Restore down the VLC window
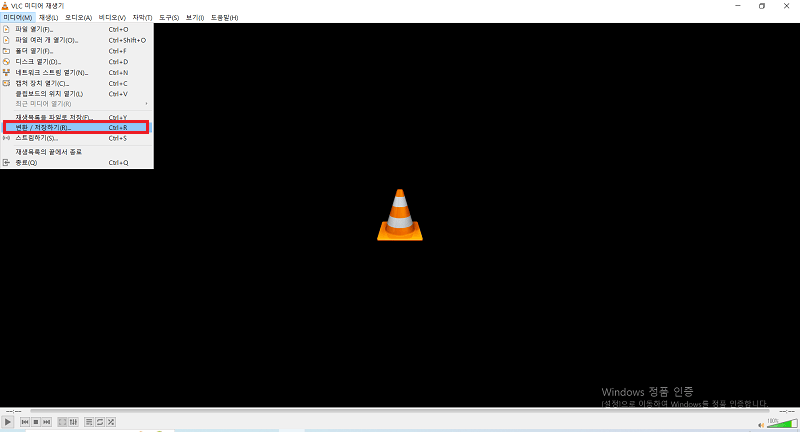Image resolution: width=800 pixels, height=432 pixels. [762, 6]
